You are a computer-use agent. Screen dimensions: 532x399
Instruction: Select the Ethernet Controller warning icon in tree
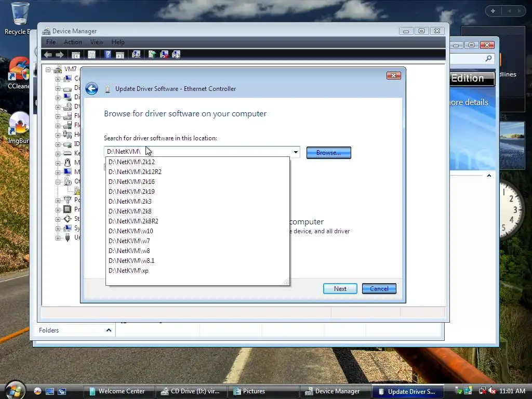[77, 191]
